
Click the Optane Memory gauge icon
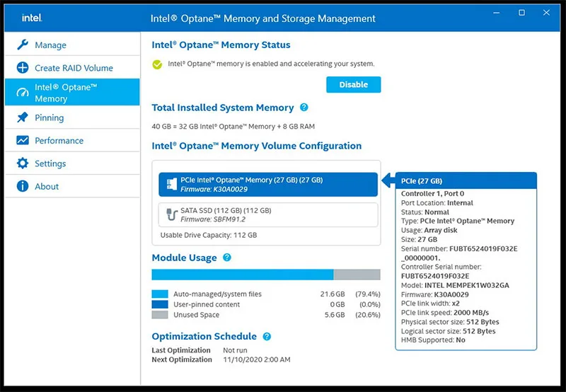23,93
